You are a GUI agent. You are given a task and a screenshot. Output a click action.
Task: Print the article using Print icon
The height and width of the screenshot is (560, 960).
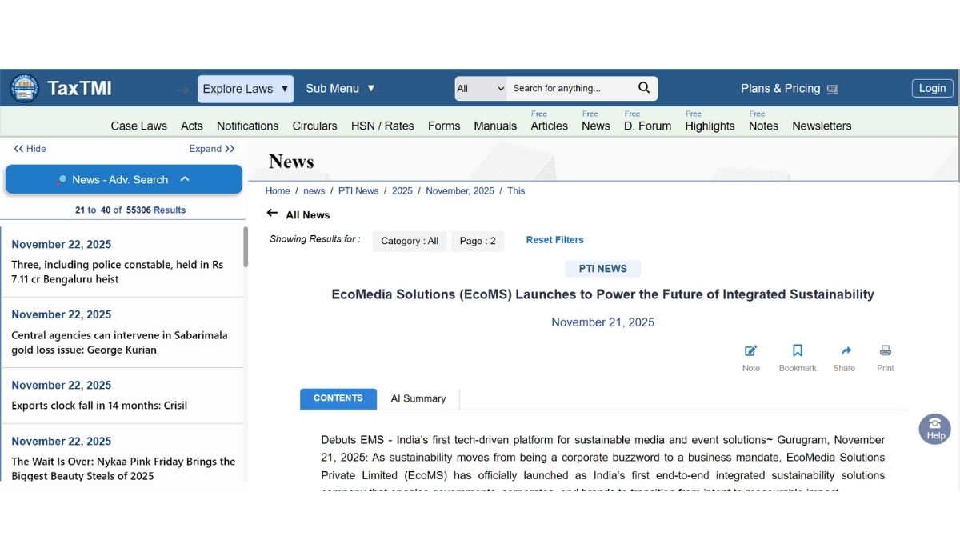pyautogui.click(x=885, y=351)
